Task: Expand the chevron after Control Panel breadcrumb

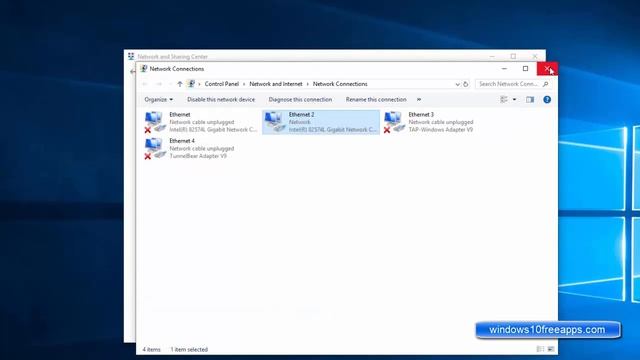Action: (244, 84)
